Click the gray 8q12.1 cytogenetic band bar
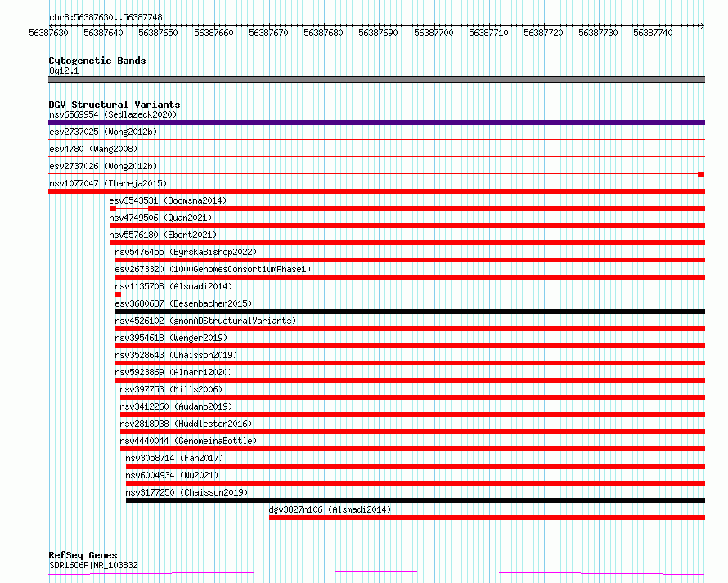Image resolution: width=728 pixels, height=583 pixels. pos(376,79)
